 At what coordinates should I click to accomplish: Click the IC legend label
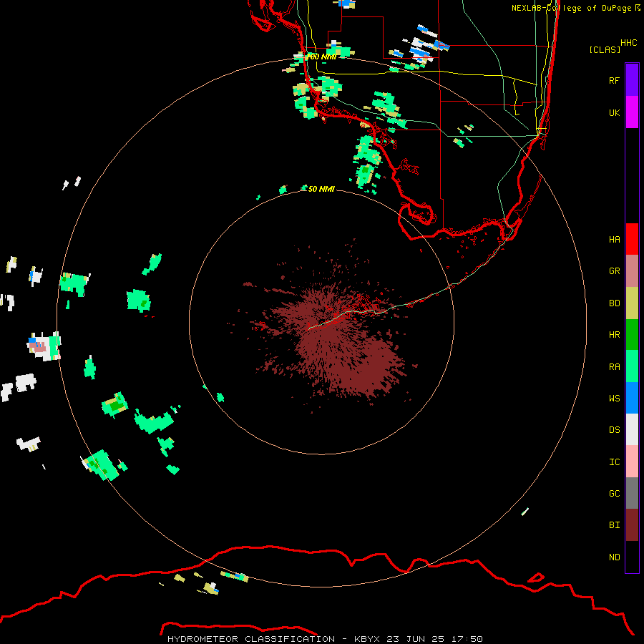pyautogui.click(x=614, y=462)
